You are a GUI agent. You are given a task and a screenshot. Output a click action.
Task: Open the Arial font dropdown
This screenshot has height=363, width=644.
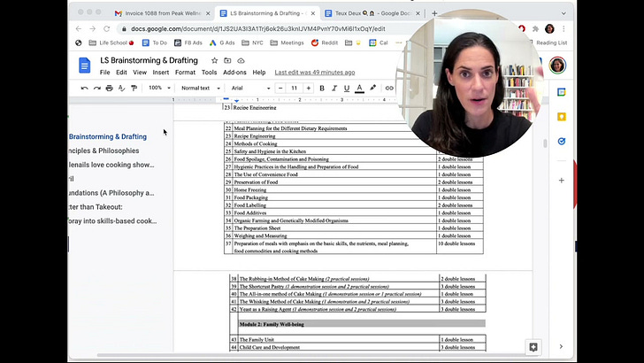click(x=250, y=88)
